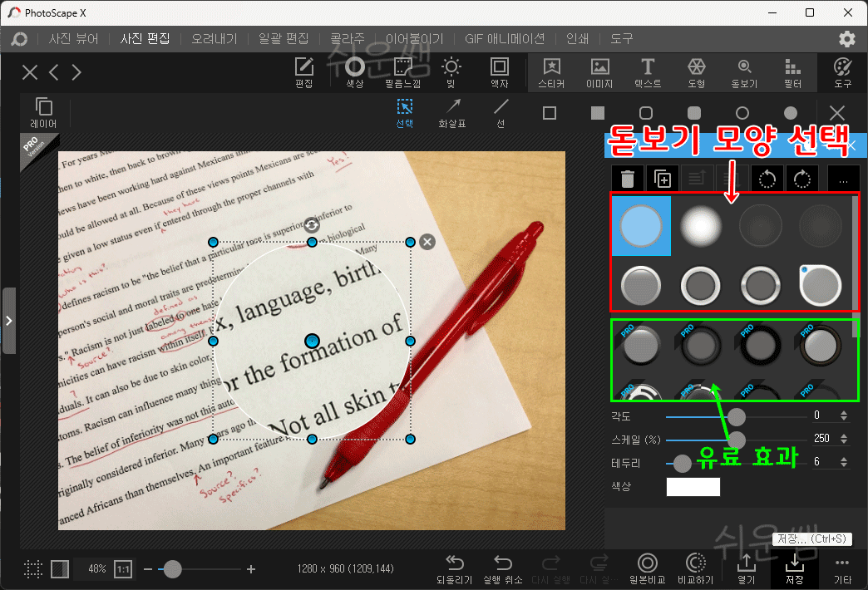Image resolution: width=868 pixels, height=590 pixels.
Task: Open the 레이어 (Layer) panel
Action: tap(44, 113)
